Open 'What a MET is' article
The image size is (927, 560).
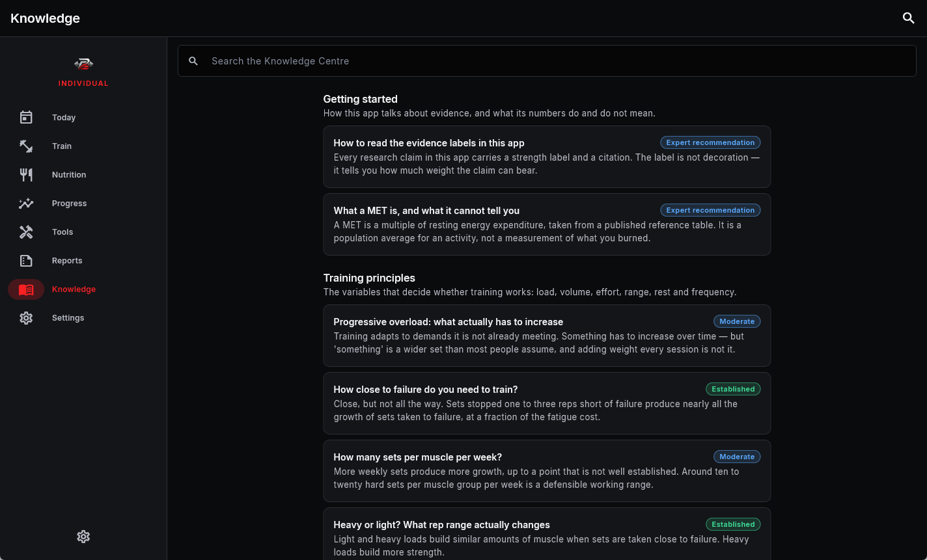coord(547,224)
